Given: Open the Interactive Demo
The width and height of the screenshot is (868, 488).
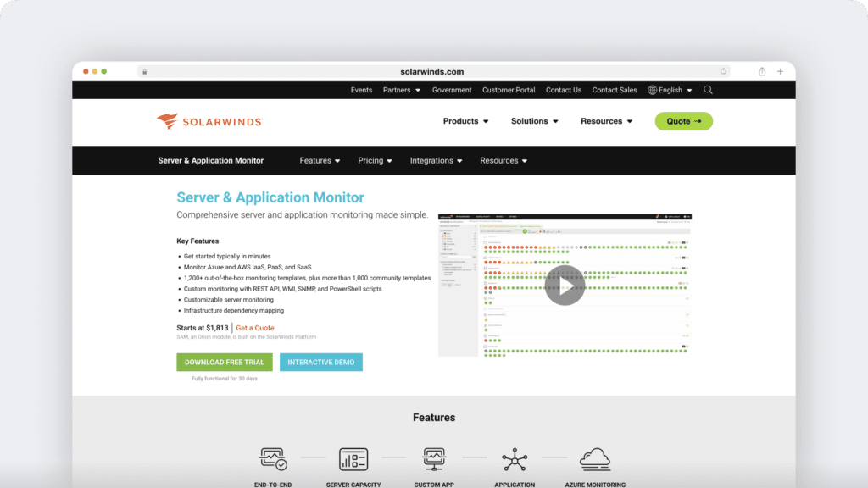Looking at the screenshot, I should tap(321, 362).
